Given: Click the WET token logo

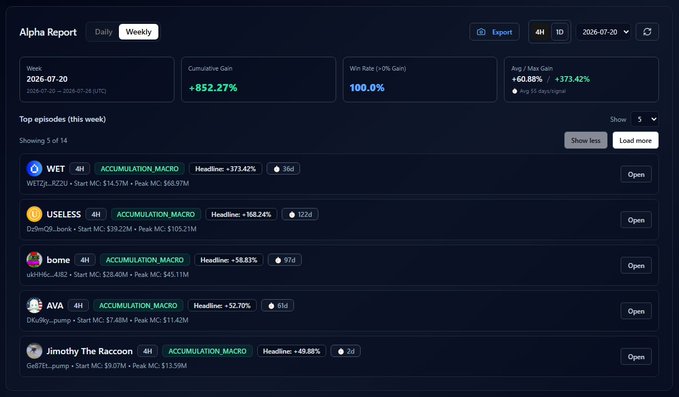Looking at the screenshot, I should click(34, 168).
